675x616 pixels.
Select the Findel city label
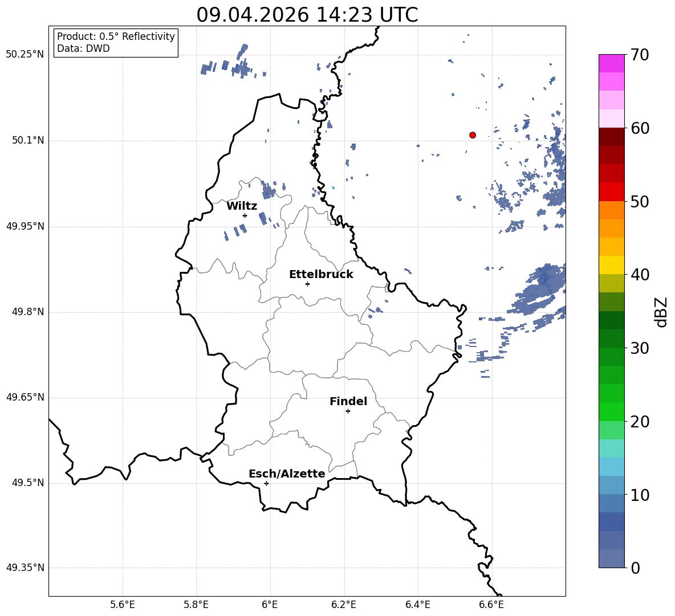(348, 401)
